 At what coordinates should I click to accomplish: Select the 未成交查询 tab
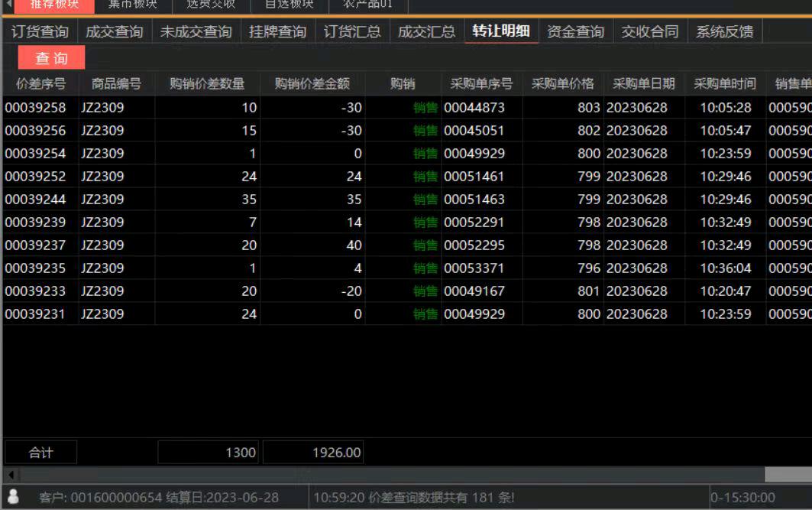point(196,31)
